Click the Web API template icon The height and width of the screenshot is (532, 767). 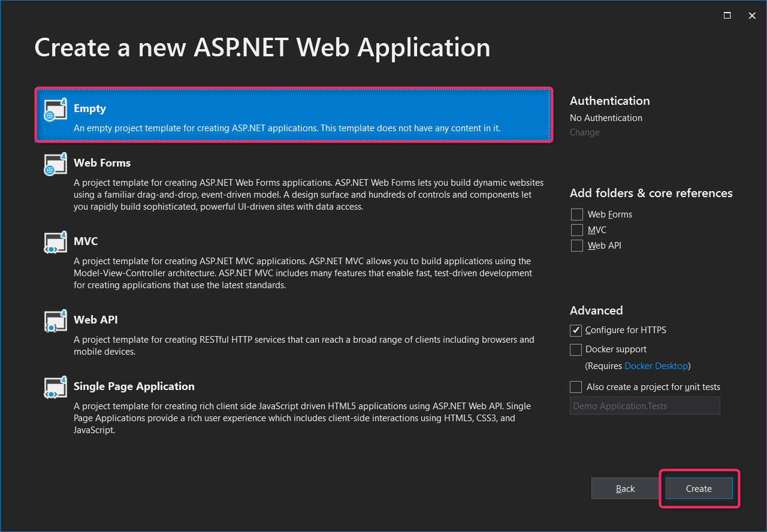55,321
